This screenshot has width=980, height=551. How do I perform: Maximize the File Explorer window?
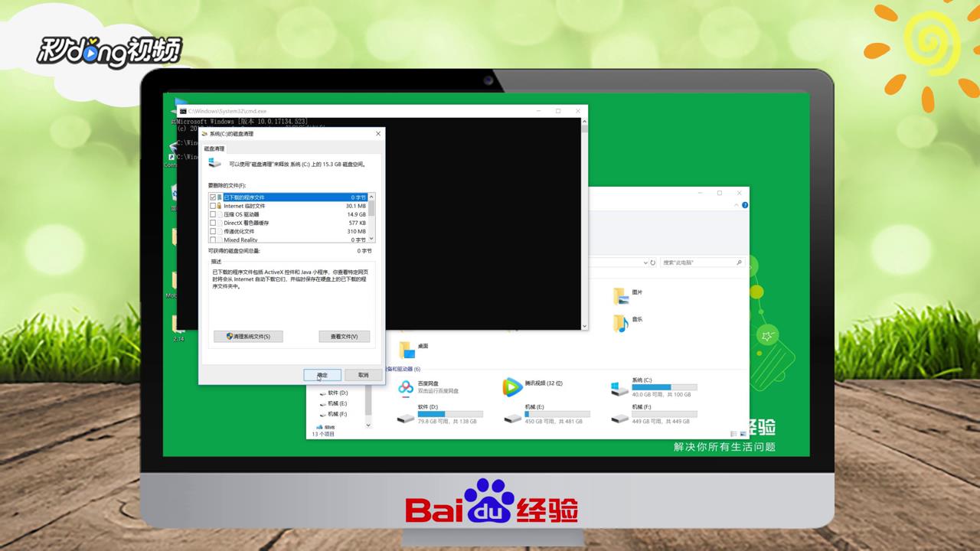pyautogui.click(x=720, y=193)
